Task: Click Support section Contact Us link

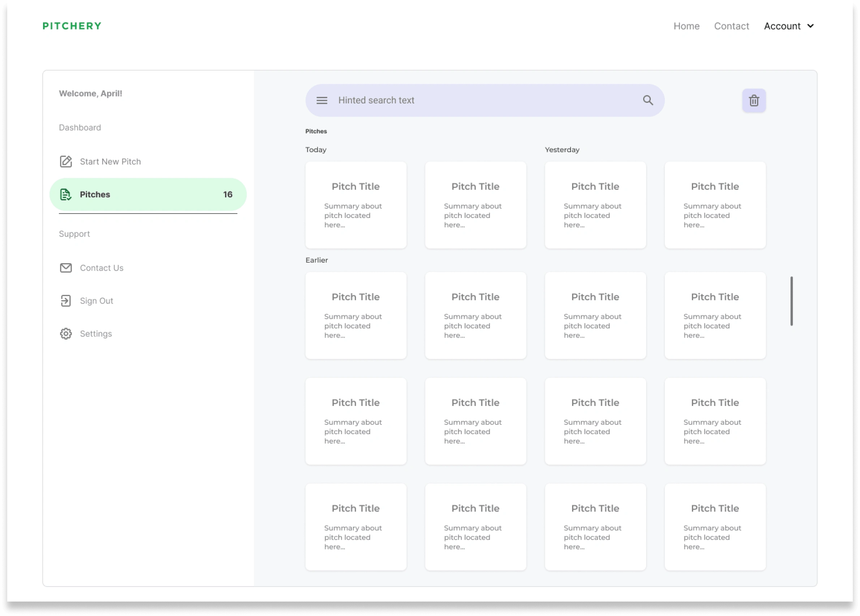Action: 101,268
